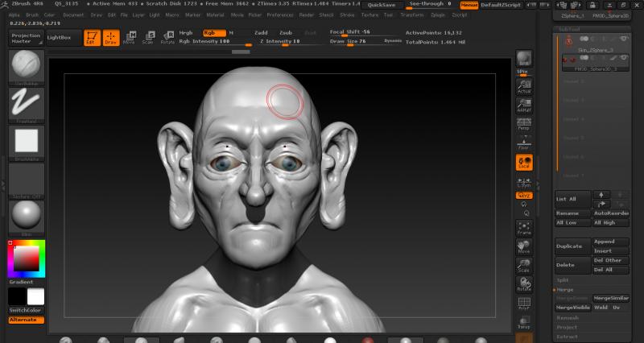Enable the Persp perspective view icon

click(x=524, y=124)
